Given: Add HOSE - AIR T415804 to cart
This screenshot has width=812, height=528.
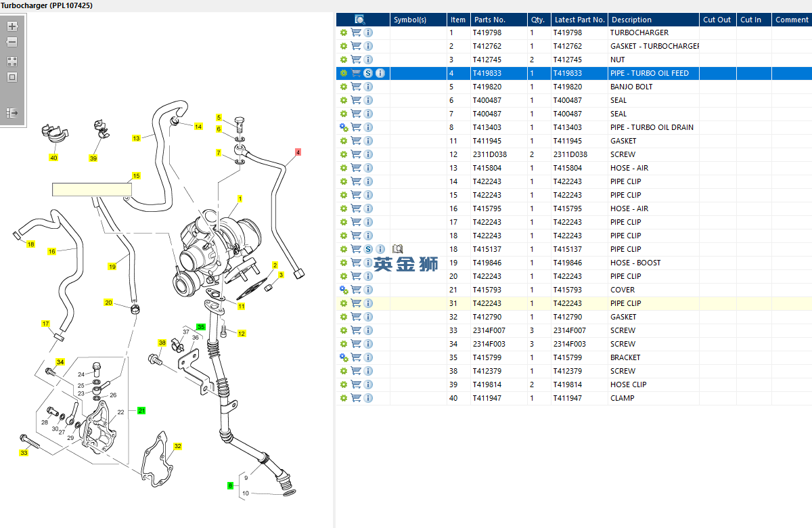Looking at the screenshot, I should [x=356, y=168].
